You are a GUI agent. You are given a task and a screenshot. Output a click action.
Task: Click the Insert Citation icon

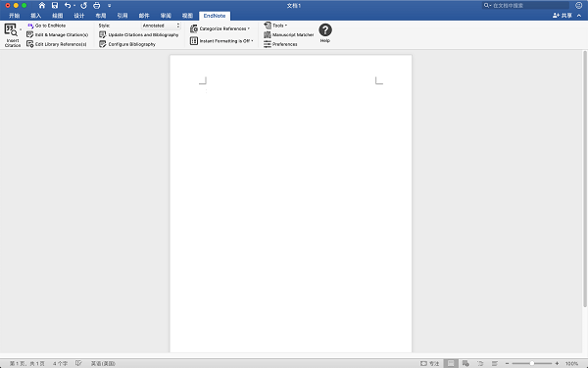11,30
